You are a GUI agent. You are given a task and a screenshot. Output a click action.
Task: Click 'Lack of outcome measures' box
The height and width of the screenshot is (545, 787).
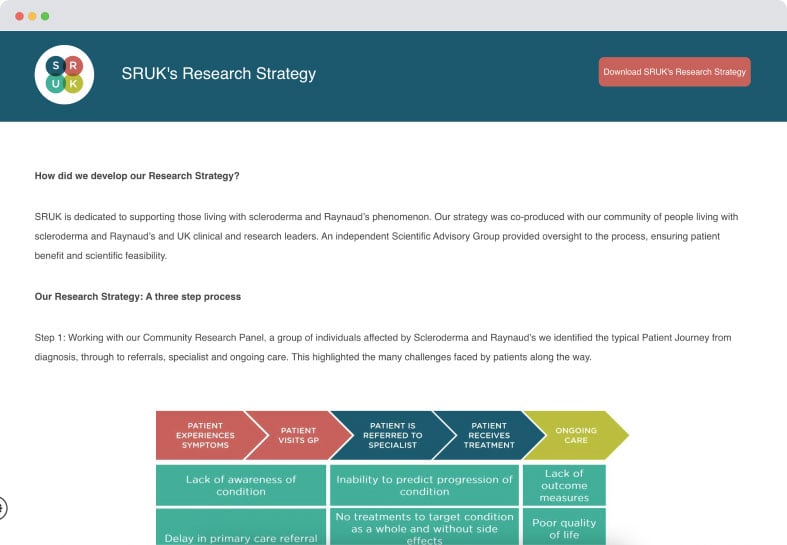click(x=564, y=485)
